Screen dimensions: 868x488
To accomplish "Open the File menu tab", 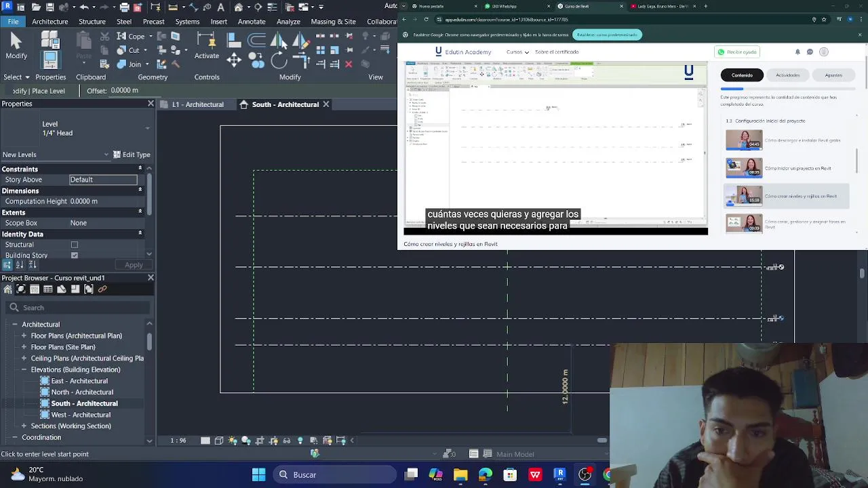I will [13, 21].
